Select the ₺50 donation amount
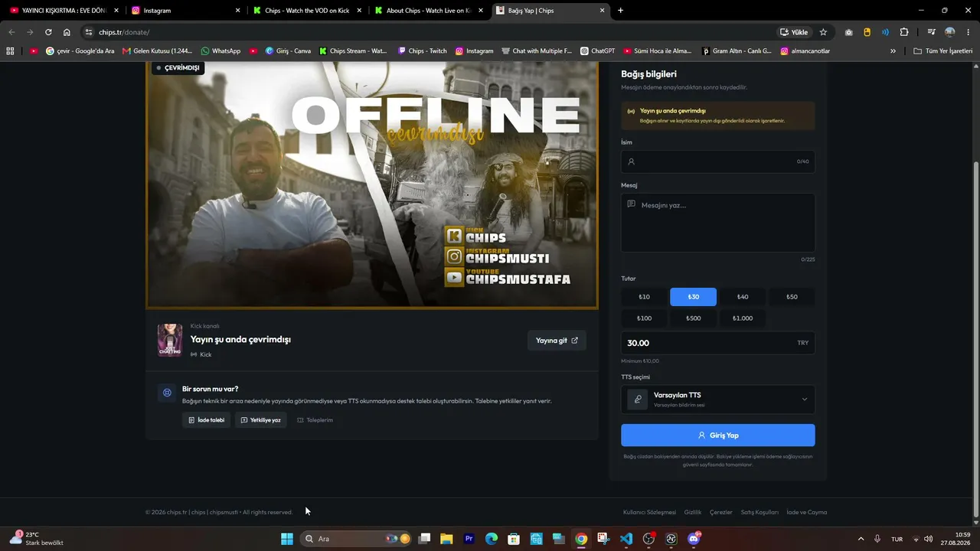Screen dimensions: 980x551 792,297
